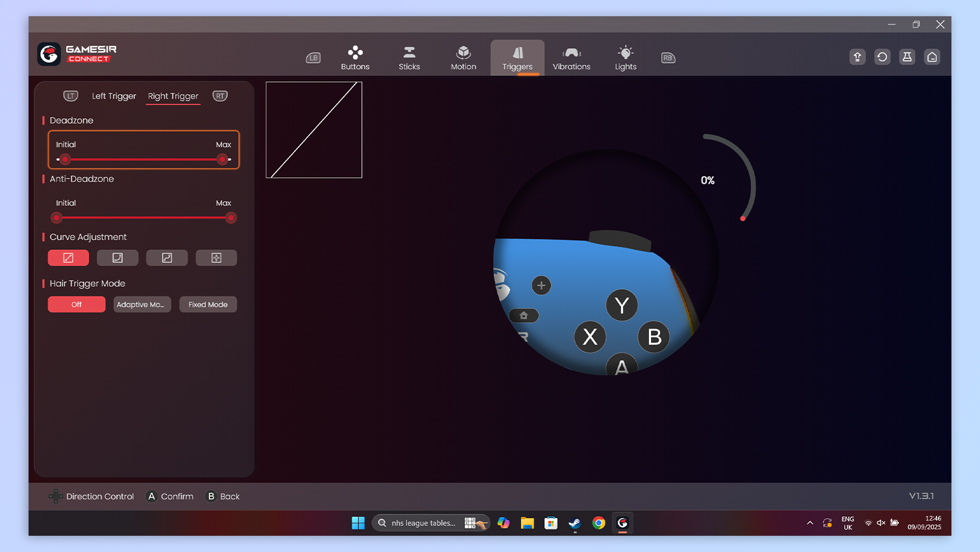
Task: Select the custom curve adjustment icon
Action: [216, 258]
